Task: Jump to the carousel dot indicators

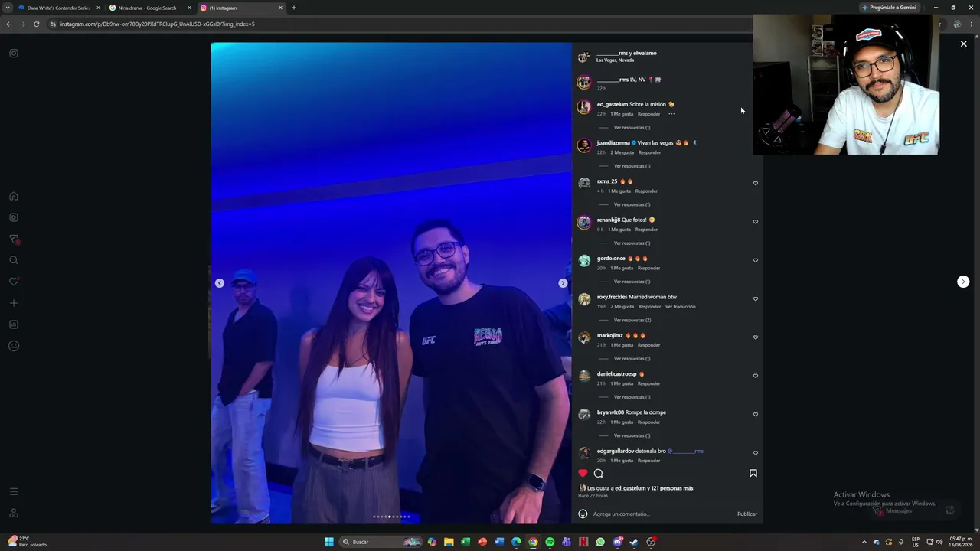Action: point(391,517)
